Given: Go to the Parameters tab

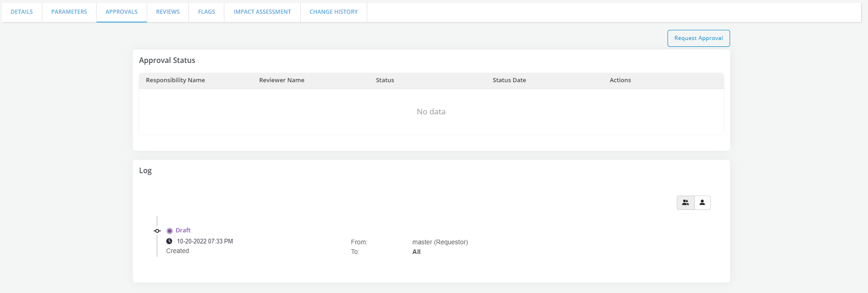Looking at the screenshot, I should click(69, 12).
